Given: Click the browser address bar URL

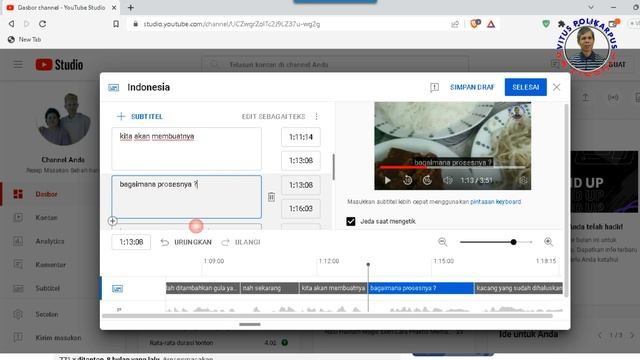Looking at the screenshot, I should pos(232,24).
